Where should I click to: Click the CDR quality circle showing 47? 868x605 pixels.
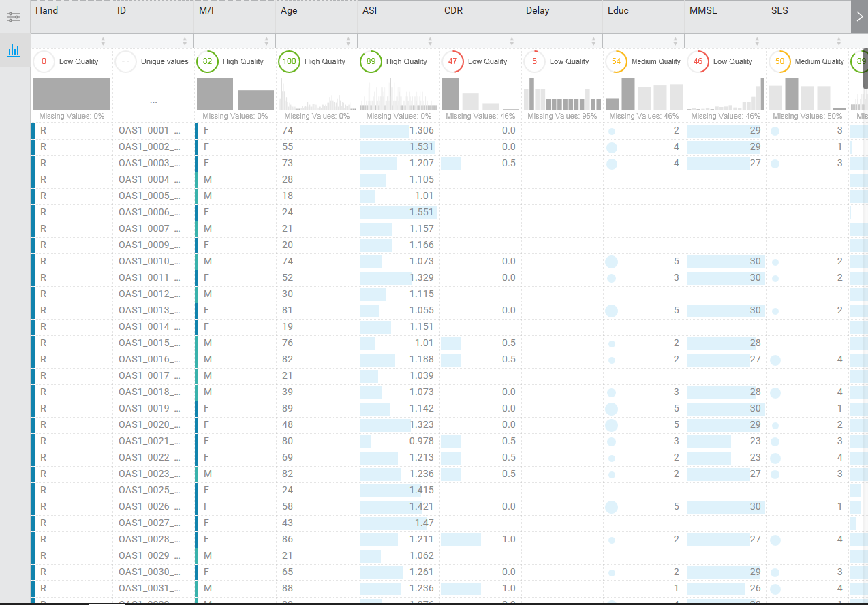click(x=452, y=61)
